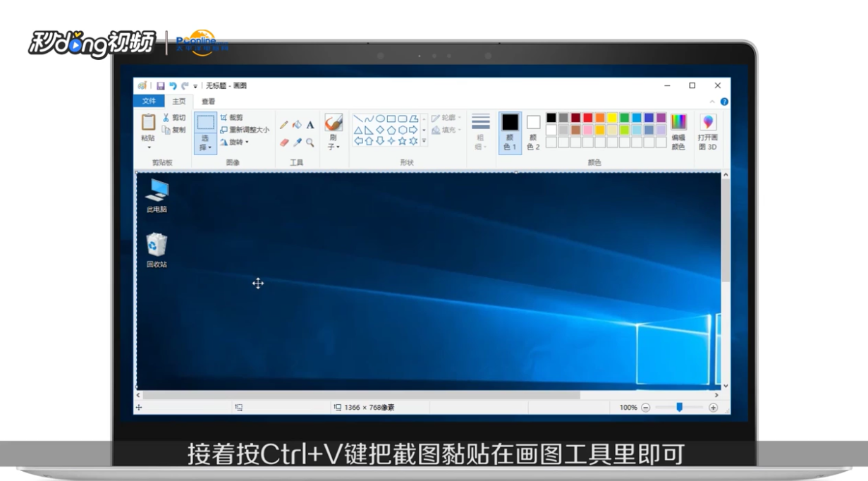Select the right triangle shape
The height and width of the screenshot is (481, 868).
point(369,130)
